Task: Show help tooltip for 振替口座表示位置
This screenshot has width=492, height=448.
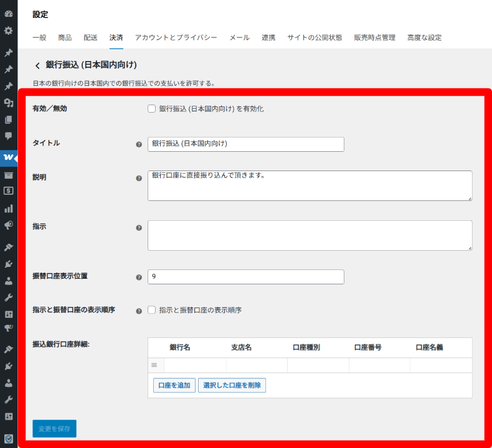Action: point(139,278)
